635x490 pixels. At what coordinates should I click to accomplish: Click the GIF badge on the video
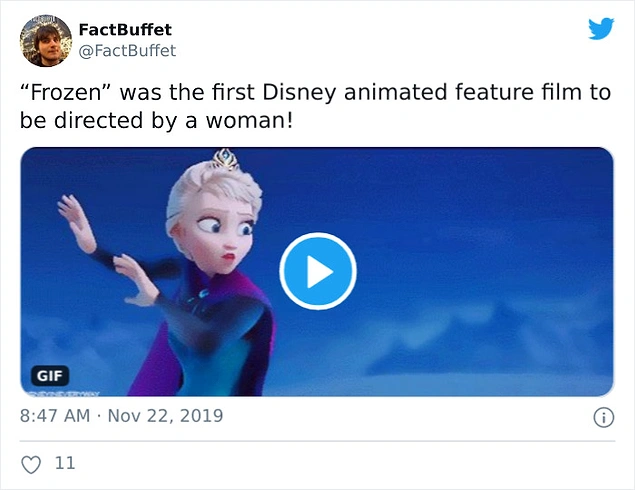tap(48, 376)
